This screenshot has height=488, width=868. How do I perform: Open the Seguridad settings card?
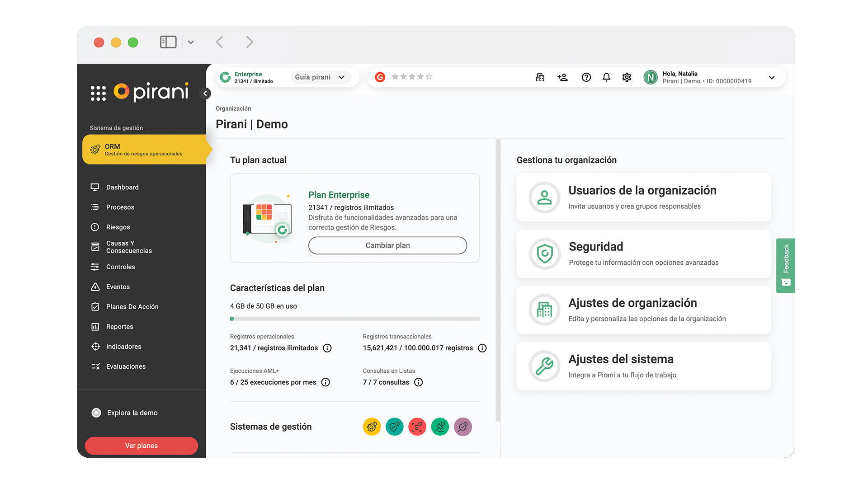[x=643, y=253]
